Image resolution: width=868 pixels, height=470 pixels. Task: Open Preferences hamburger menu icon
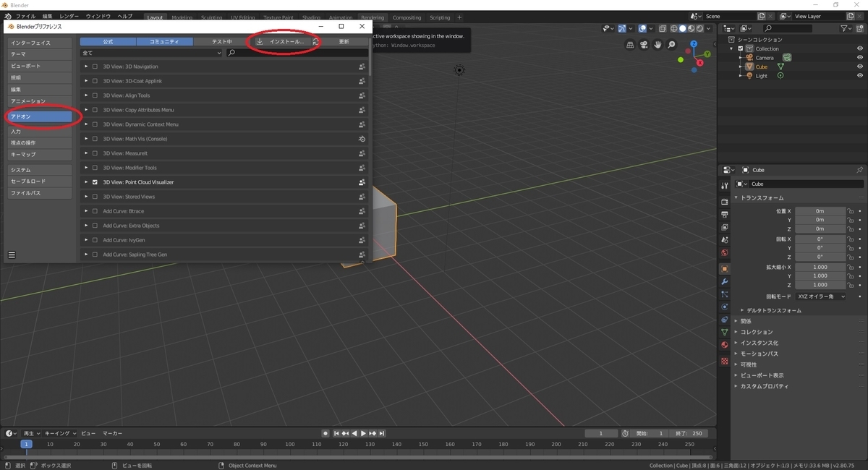[x=12, y=255]
